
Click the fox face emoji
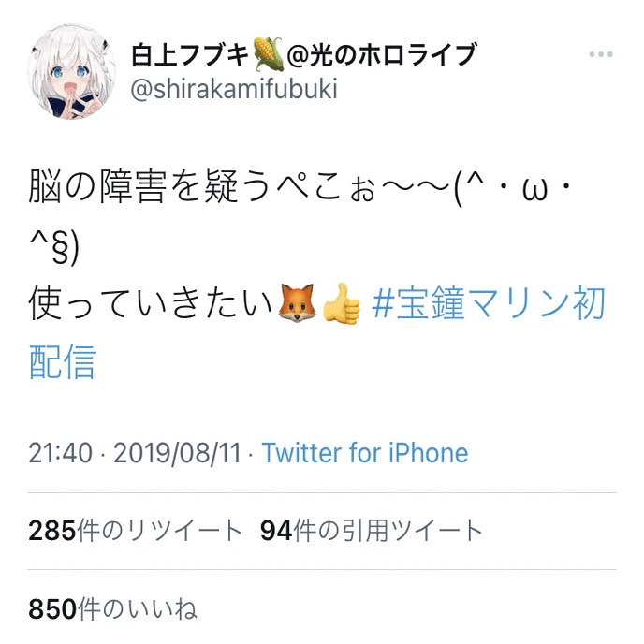297,303
